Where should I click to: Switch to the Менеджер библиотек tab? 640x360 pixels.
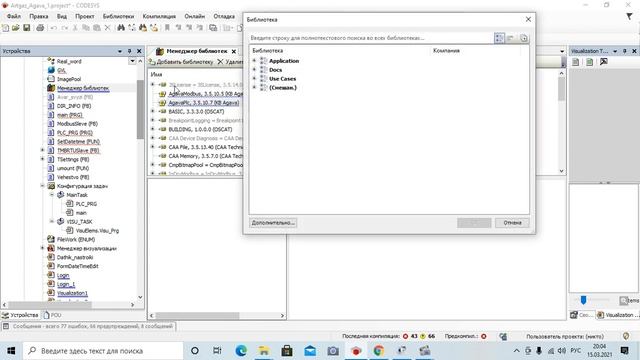click(196, 51)
